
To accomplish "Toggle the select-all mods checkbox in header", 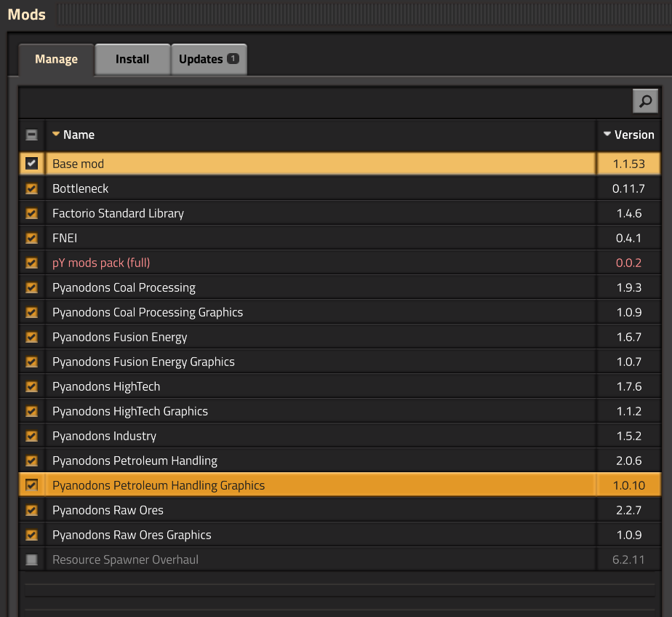I will coord(32,135).
